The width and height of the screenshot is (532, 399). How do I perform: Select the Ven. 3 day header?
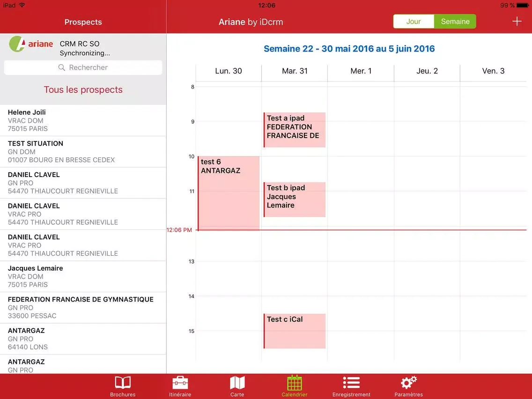tap(493, 71)
